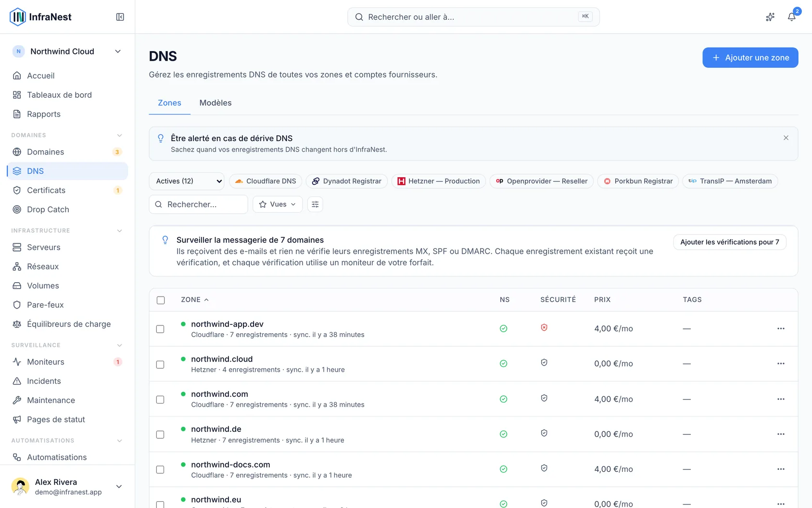Open the row actions menu for northwind.de
The image size is (812, 508).
(781, 434)
